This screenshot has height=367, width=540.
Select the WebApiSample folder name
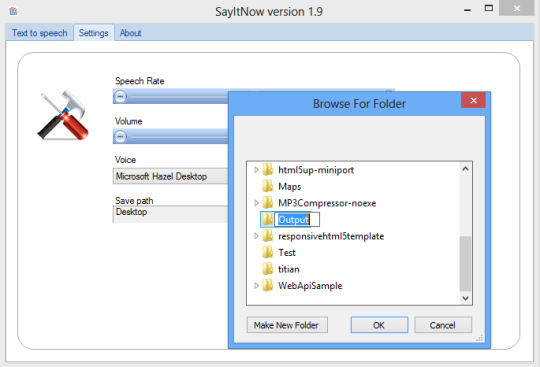click(x=310, y=286)
